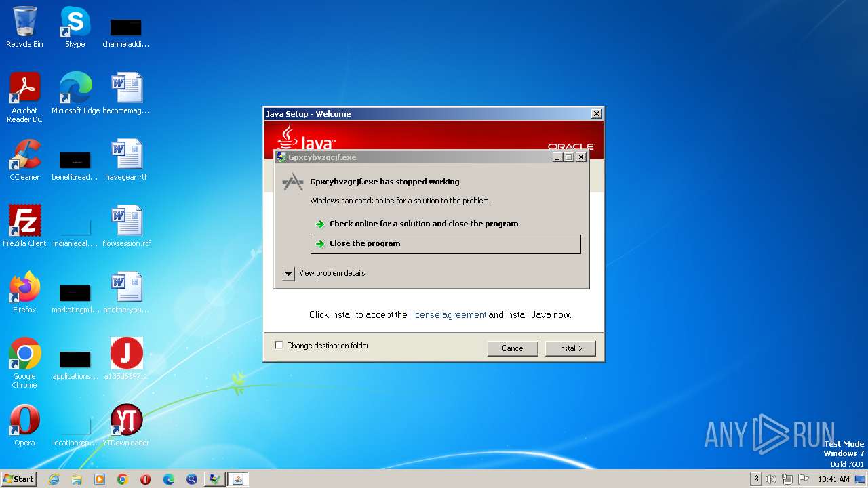Expand View problem details

coord(289,274)
